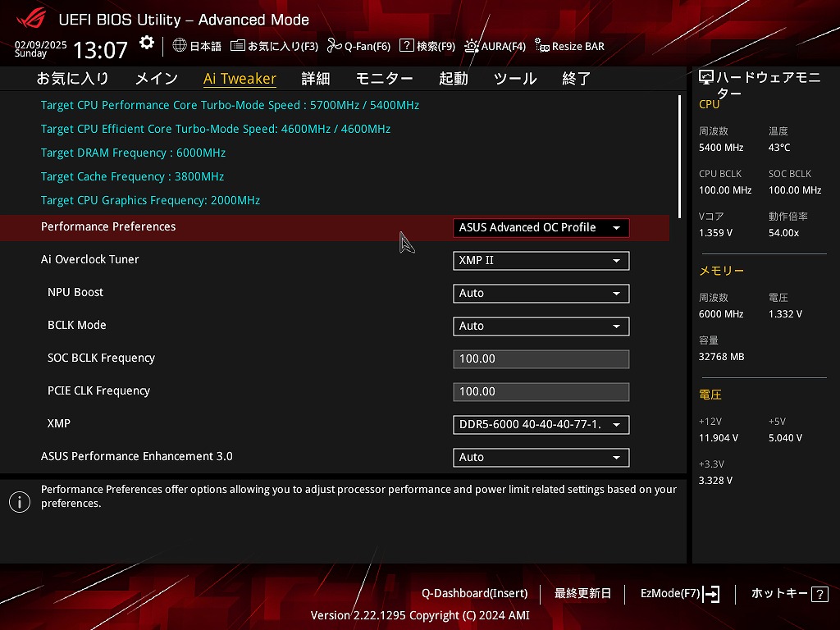This screenshot has width=840, height=630.
Task: Select SOC BCLK Frequency label
Action: (x=101, y=358)
